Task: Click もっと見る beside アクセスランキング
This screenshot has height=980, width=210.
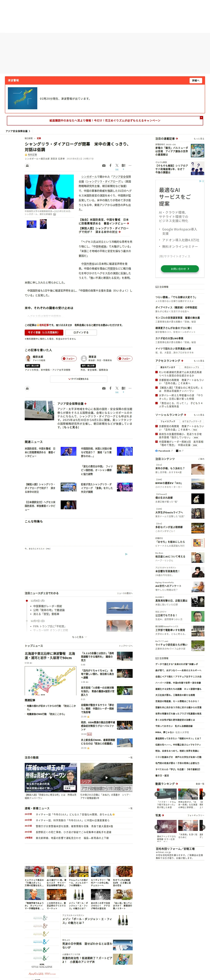Action: pos(199,361)
